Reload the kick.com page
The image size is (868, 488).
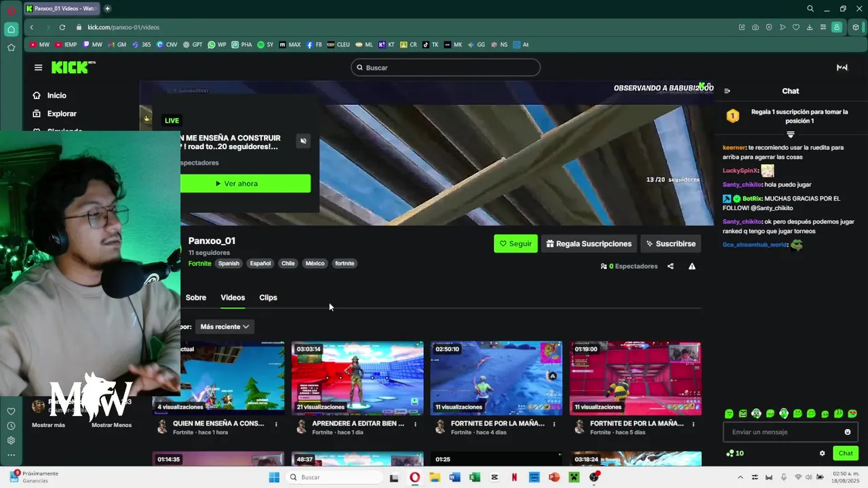pos(62,27)
